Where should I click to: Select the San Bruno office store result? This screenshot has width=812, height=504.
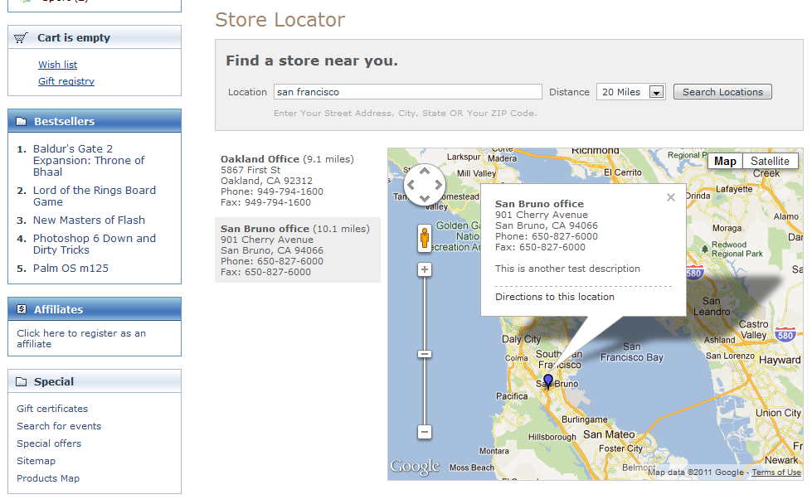coord(298,250)
